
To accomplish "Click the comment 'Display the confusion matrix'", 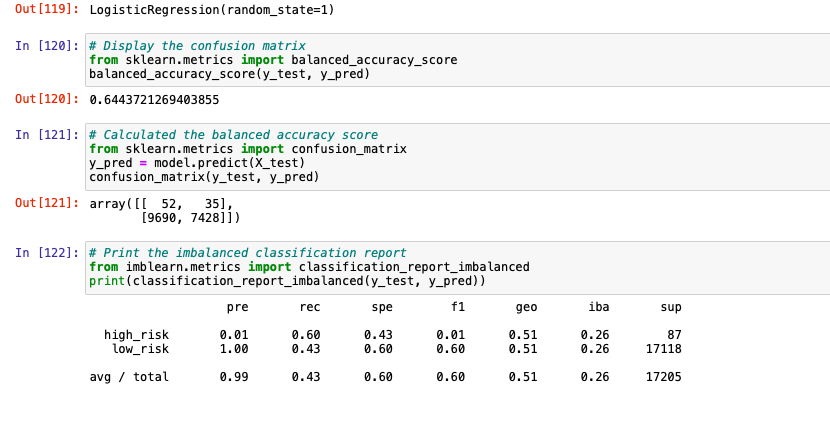I will 197,46.
